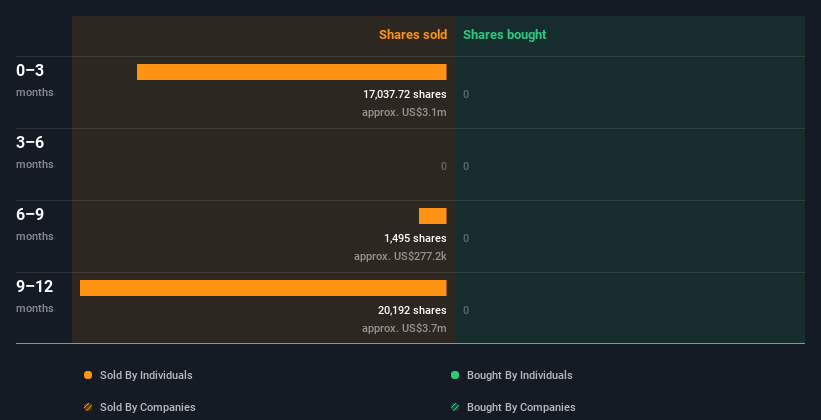821x420 pixels.
Task: Click the orange Sold By Individuals legend dot
Action: [x=88, y=375]
